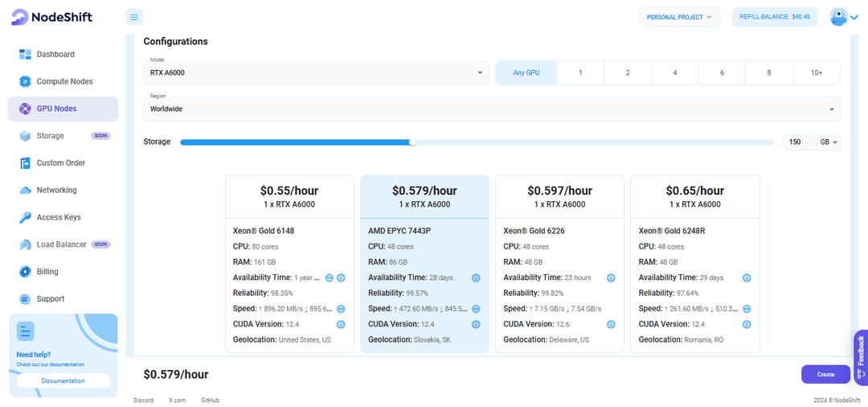Click the Create button
This screenshot has height=407, width=868.
point(825,374)
